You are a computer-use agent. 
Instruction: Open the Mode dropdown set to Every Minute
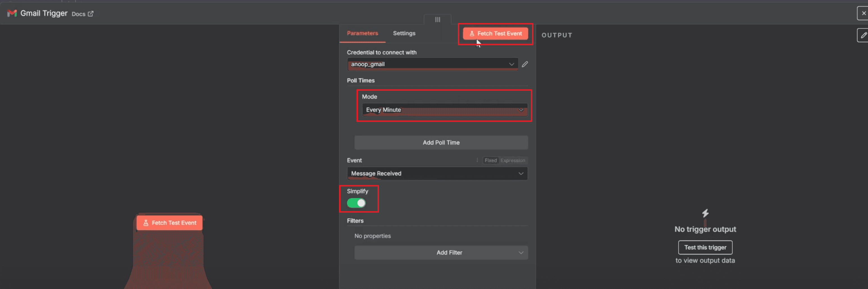[444, 110]
